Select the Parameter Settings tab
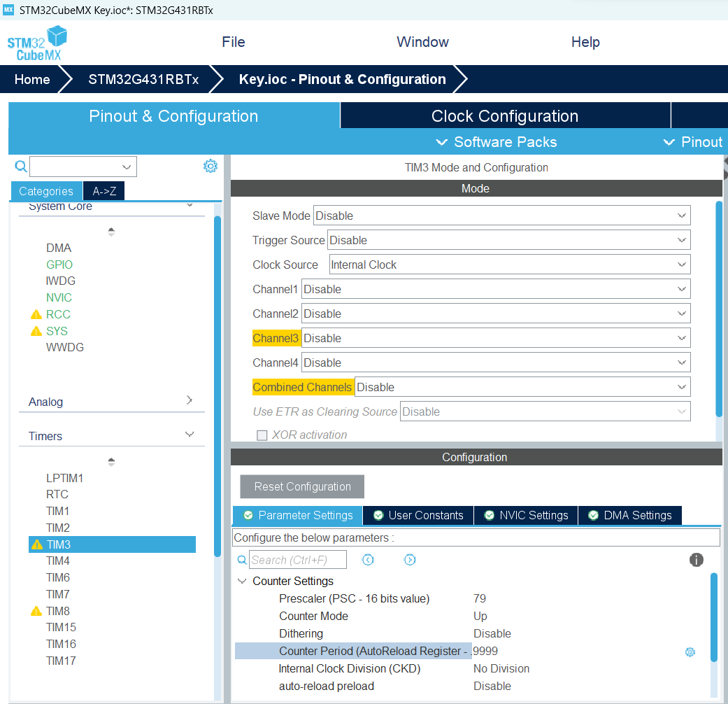This screenshot has width=728, height=704. click(298, 515)
